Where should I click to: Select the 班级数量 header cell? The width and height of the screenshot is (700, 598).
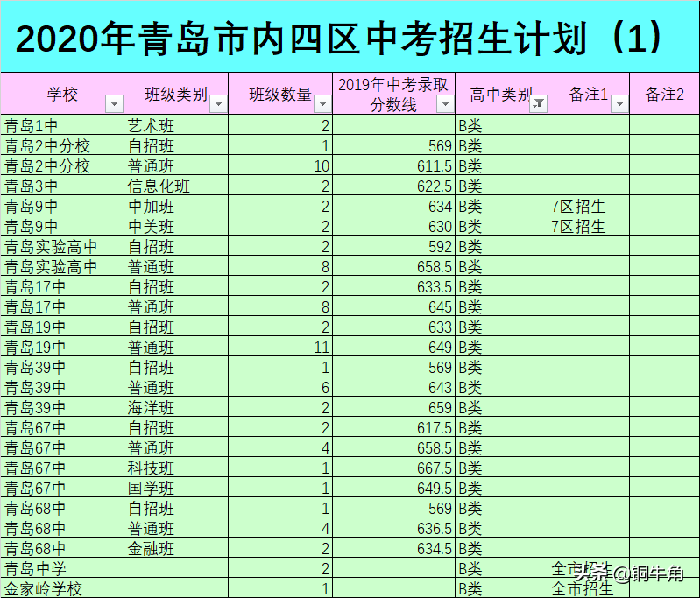(x=280, y=94)
